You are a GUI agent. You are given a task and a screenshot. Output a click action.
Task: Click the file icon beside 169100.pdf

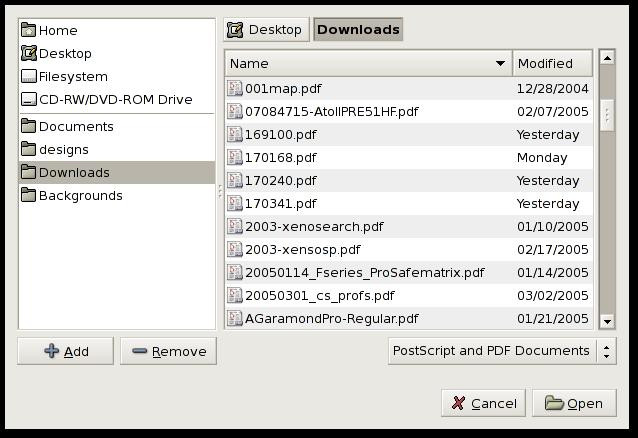pyautogui.click(x=235, y=134)
